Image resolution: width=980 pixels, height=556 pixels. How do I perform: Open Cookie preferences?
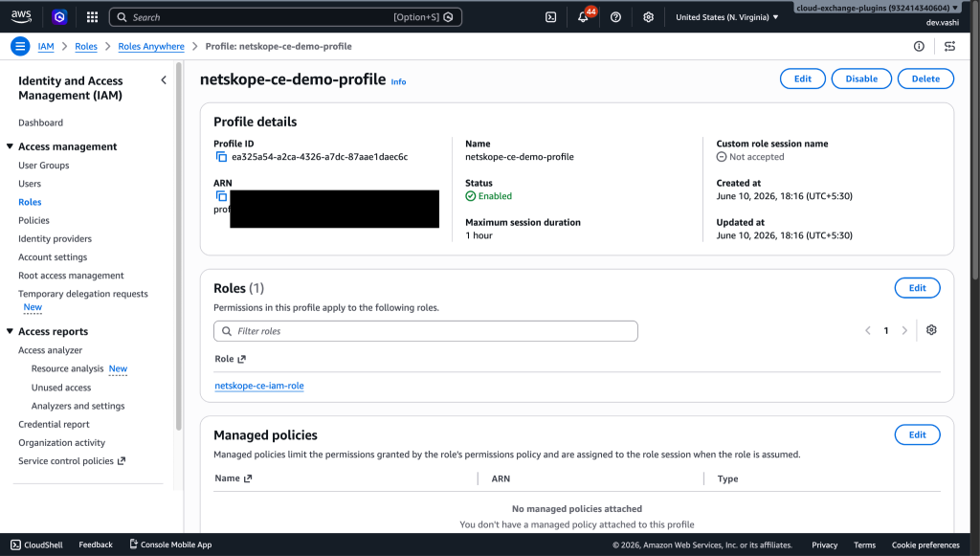point(925,545)
